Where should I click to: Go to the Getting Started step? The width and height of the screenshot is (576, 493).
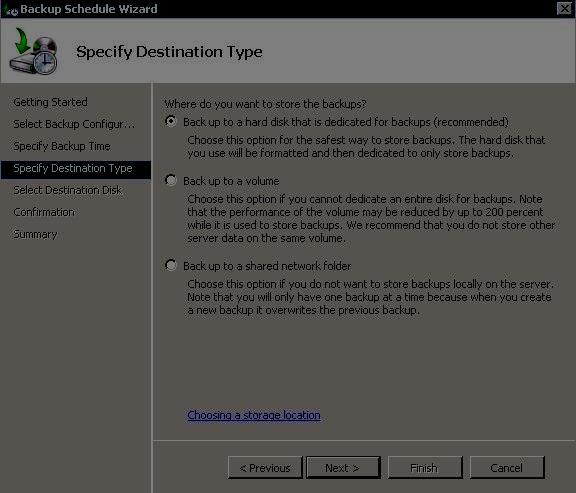click(50, 102)
